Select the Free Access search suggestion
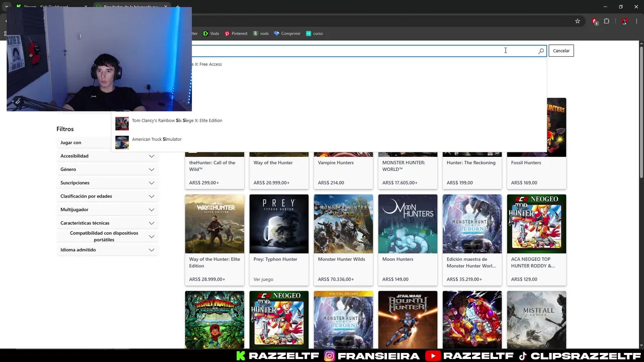 click(x=208, y=64)
